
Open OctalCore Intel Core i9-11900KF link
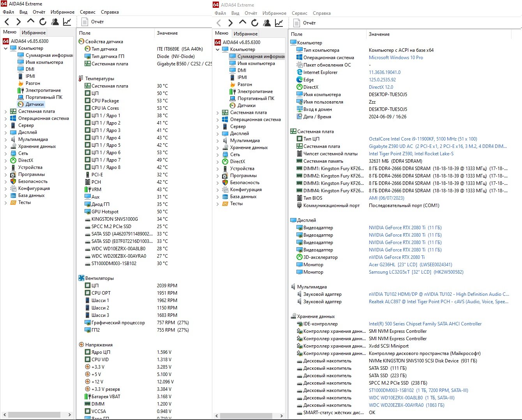click(x=423, y=139)
